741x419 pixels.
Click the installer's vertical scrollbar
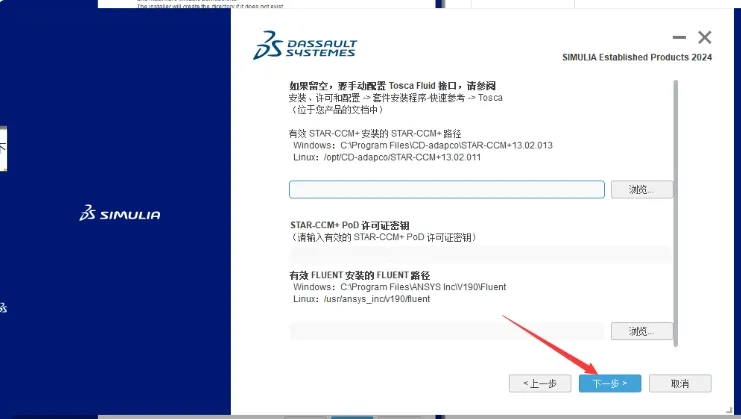tap(675, 213)
